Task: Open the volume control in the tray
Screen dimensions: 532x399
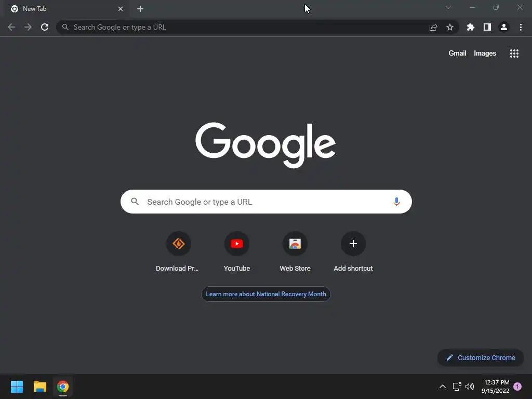Action: point(470,387)
